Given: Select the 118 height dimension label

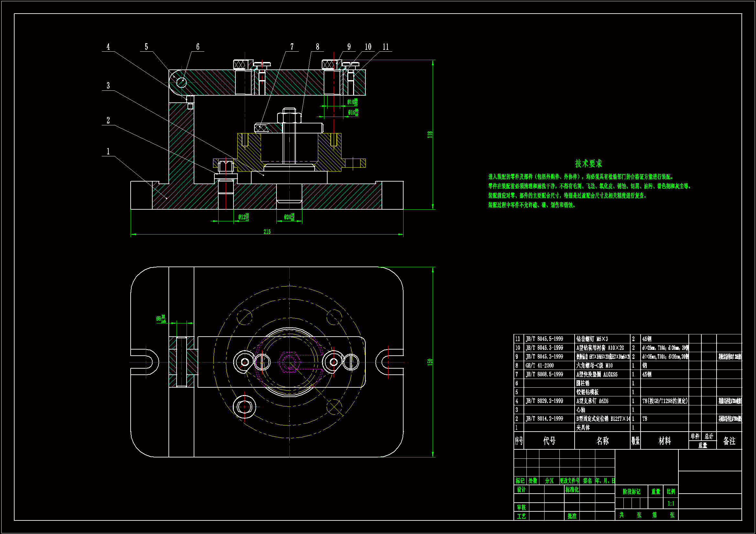Looking at the screenshot, I should (x=430, y=135).
